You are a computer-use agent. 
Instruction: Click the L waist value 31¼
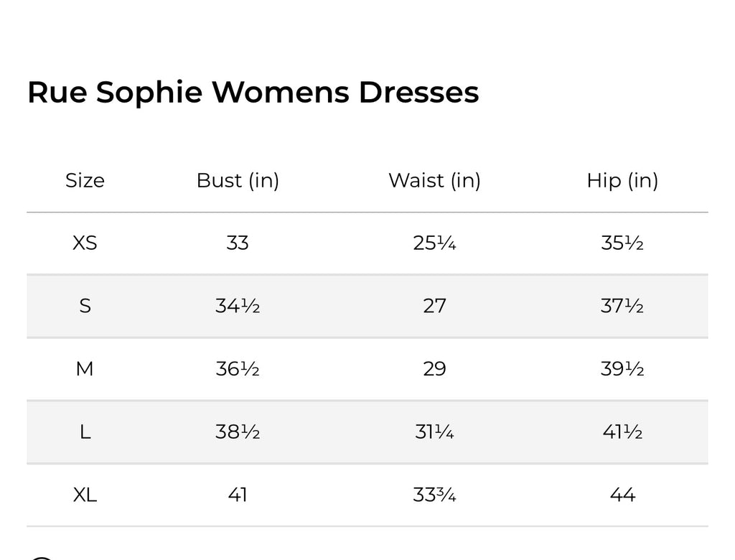pos(434,431)
